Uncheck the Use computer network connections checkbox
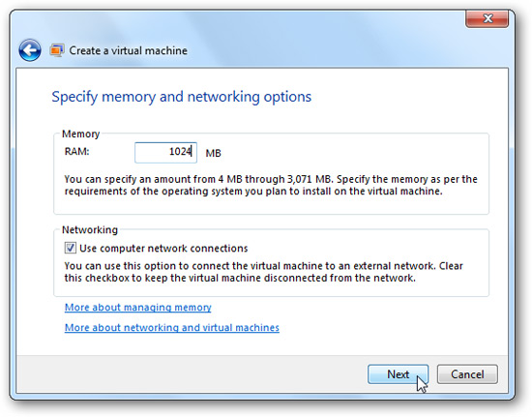532x417 pixels. pyautogui.click(x=71, y=248)
